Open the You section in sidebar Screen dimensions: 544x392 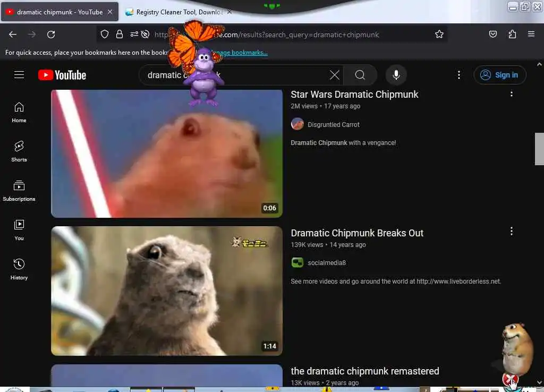point(19,230)
